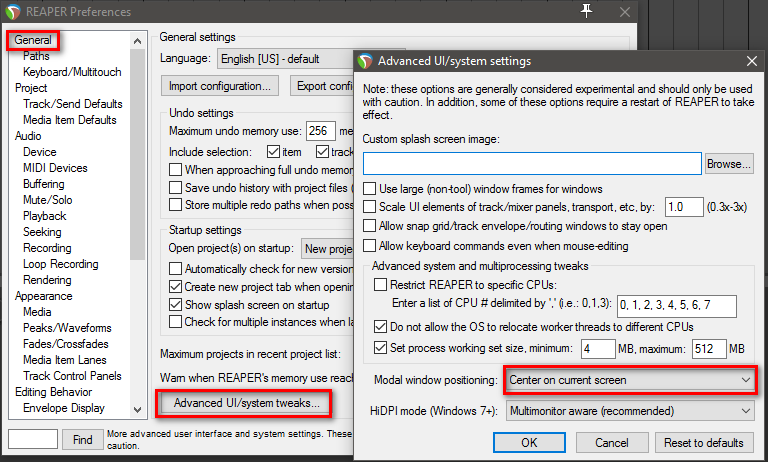768x462 pixels.
Task: Click the preferences search field
Action: pos(33,439)
